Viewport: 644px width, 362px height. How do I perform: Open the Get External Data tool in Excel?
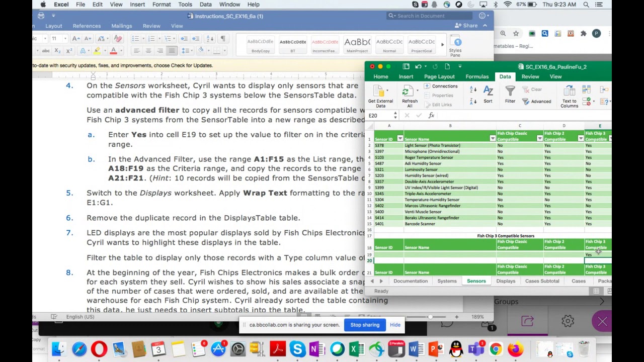pyautogui.click(x=380, y=96)
